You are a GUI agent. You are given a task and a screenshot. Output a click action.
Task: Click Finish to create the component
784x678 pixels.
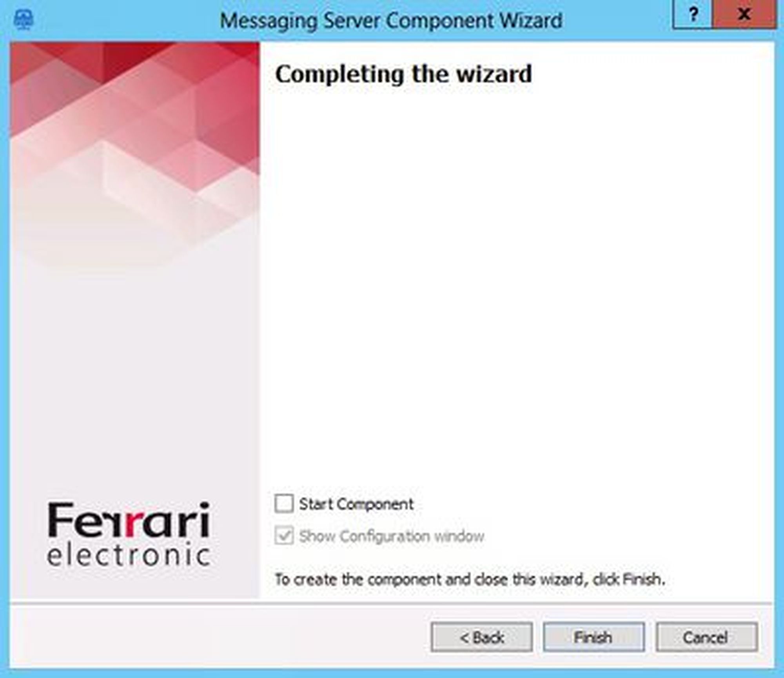[x=593, y=637]
